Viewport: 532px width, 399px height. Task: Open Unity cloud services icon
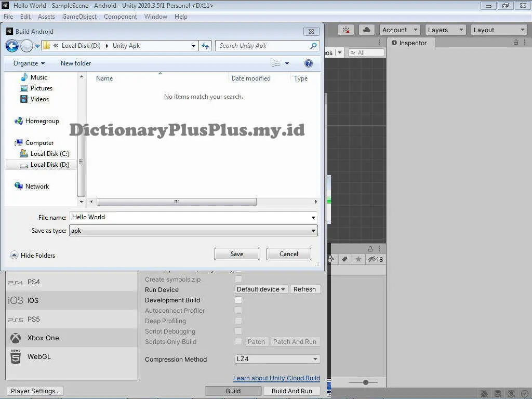pos(366,30)
